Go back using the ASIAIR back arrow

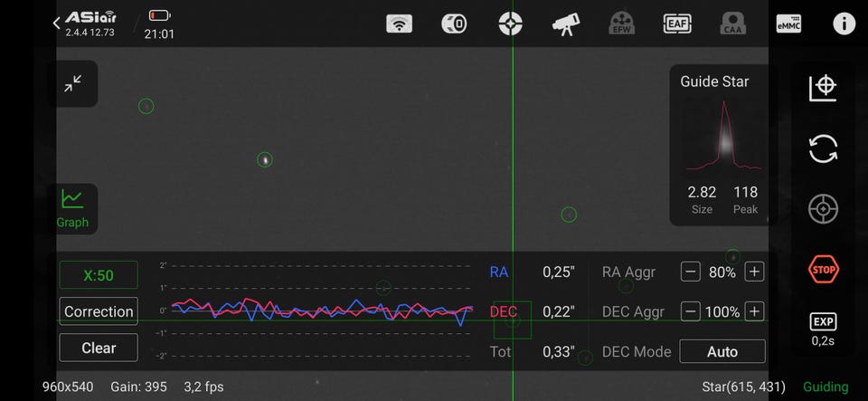coord(56,23)
